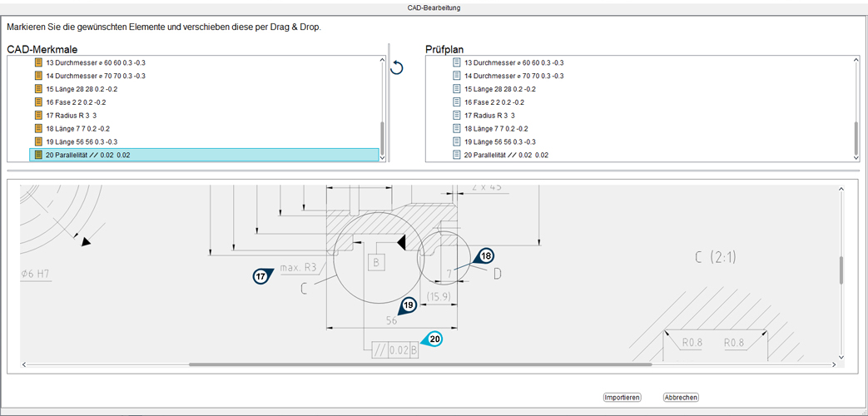Click Prüfplan list scroll up arrow
Image resolution: width=868 pixels, height=416 pixels.
[856, 60]
